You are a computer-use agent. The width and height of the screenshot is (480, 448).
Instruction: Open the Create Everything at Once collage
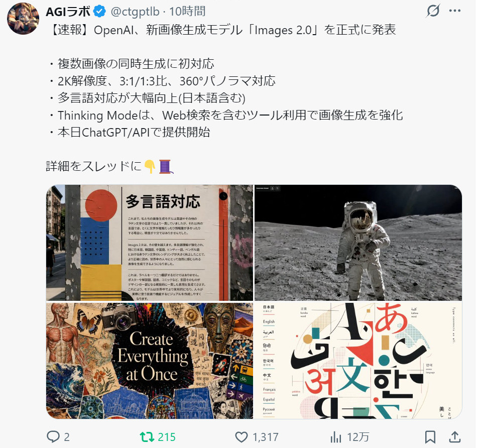point(150,361)
